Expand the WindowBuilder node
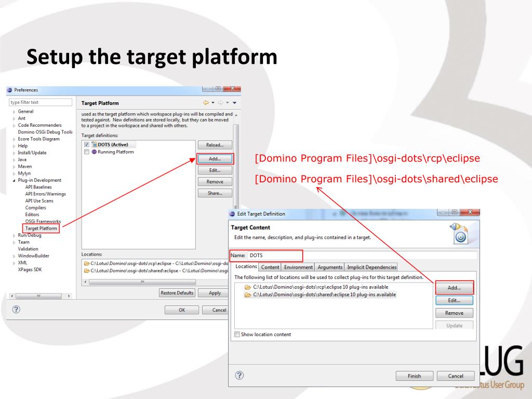532x399 pixels. point(14,256)
